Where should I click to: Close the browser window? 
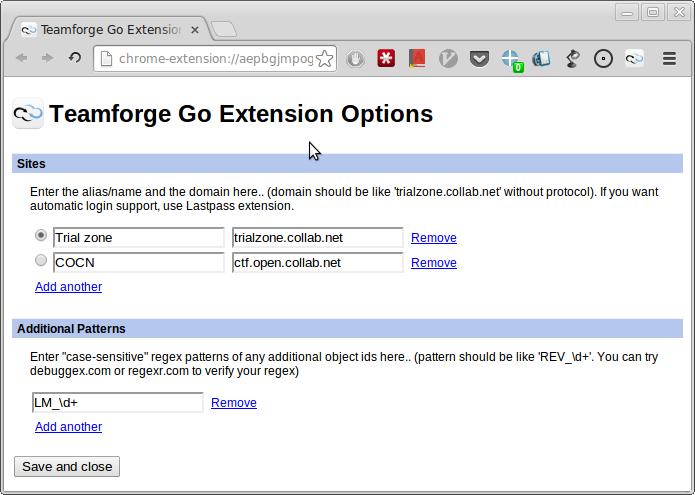click(679, 12)
